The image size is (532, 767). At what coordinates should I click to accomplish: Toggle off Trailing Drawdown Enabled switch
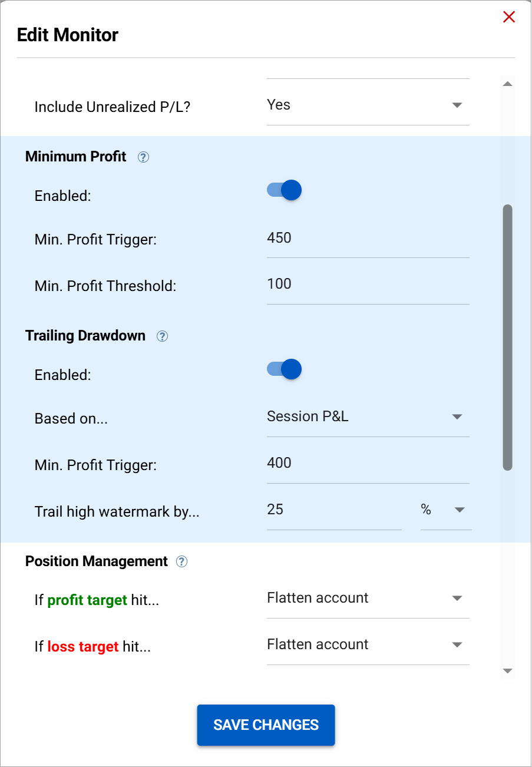point(283,369)
